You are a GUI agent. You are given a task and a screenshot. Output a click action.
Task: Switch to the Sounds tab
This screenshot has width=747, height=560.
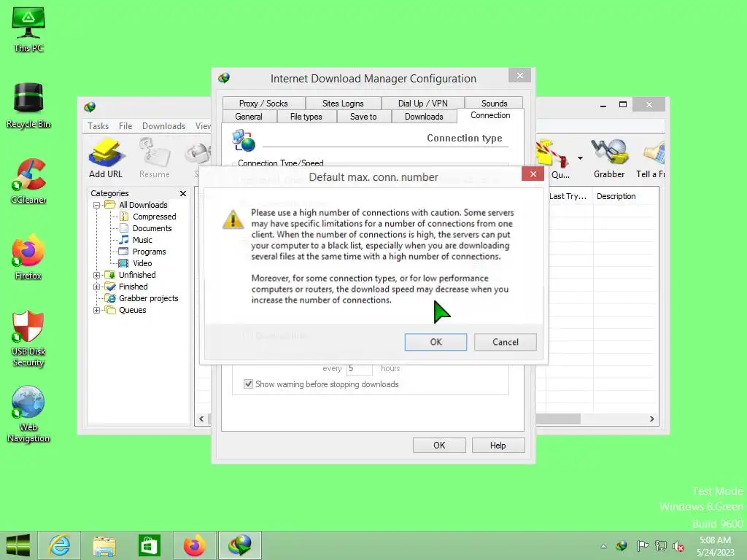click(x=494, y=104)
